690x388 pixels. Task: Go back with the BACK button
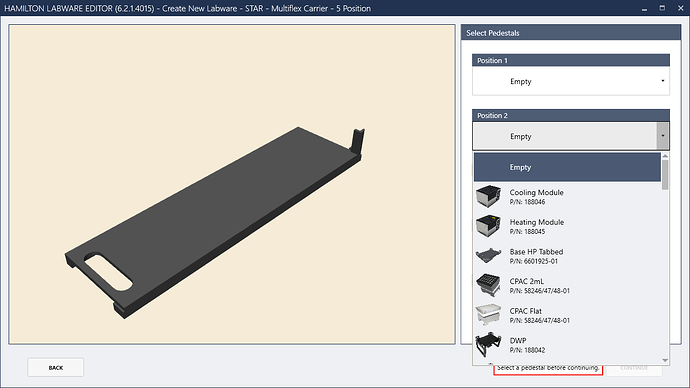tap(55, 367)
